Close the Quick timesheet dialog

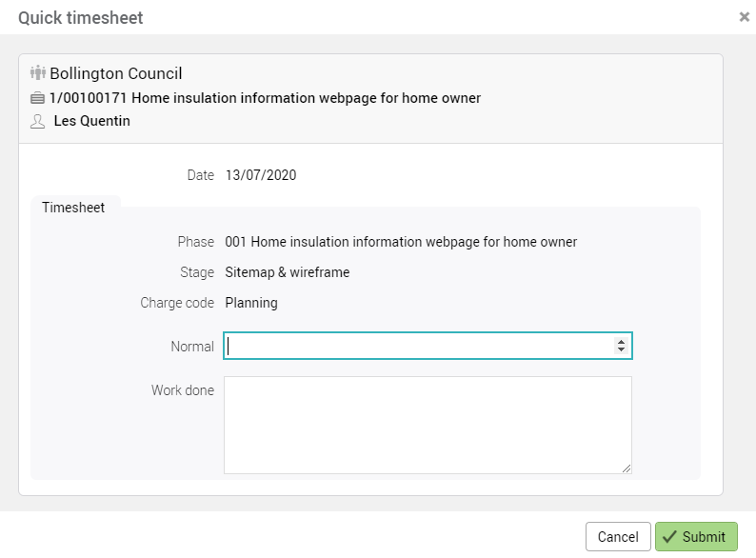click(x=744, y=17)
